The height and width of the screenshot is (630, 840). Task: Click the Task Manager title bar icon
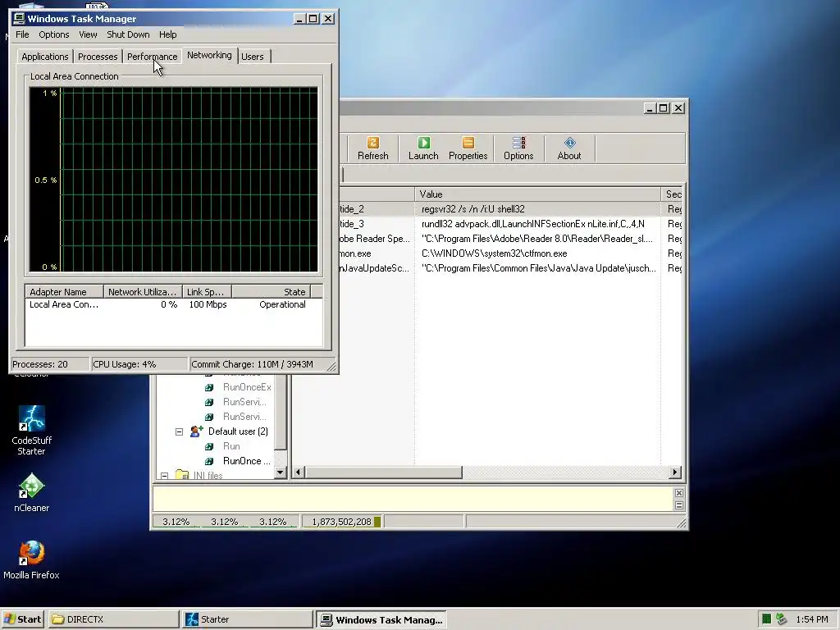pyautogui.click(x=20, y=19)
